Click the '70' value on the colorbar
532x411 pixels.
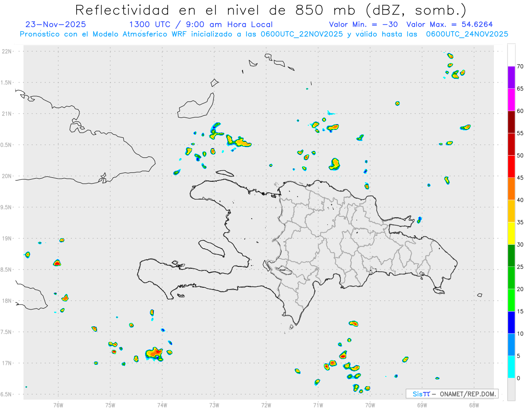[x=520, y=67]
